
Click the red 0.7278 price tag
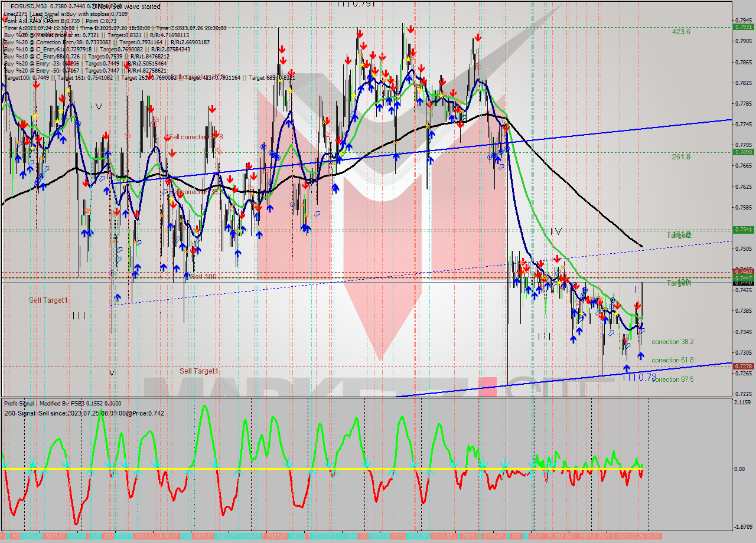tap(743, 366)
